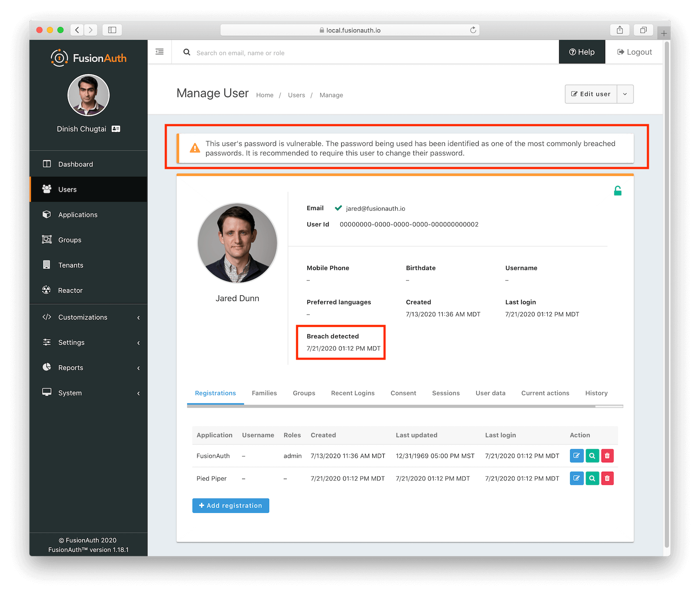Viewport: 700px width, 595px height.
Task: Click the Safari share icon
Action: [619, 30]
